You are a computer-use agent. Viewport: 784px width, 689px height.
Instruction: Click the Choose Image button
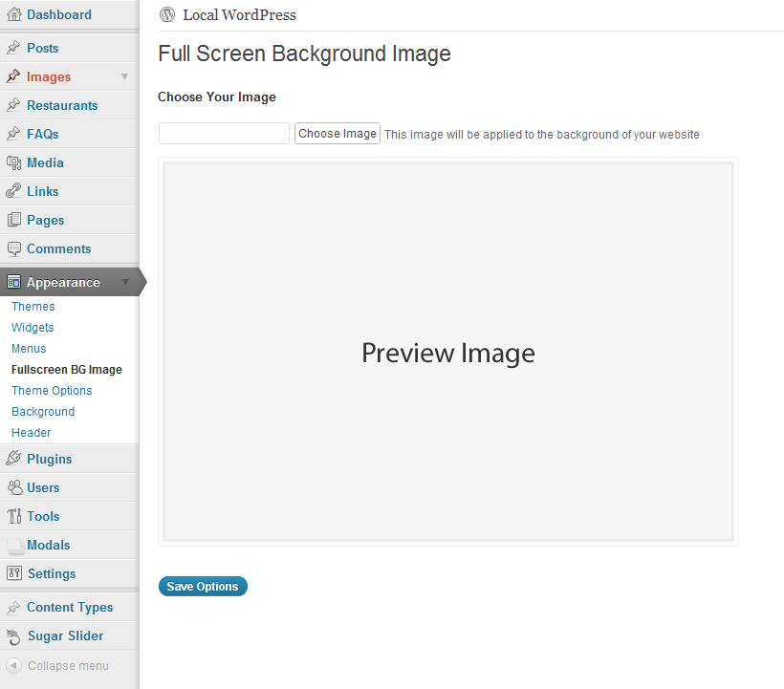(x=338, y=134)
